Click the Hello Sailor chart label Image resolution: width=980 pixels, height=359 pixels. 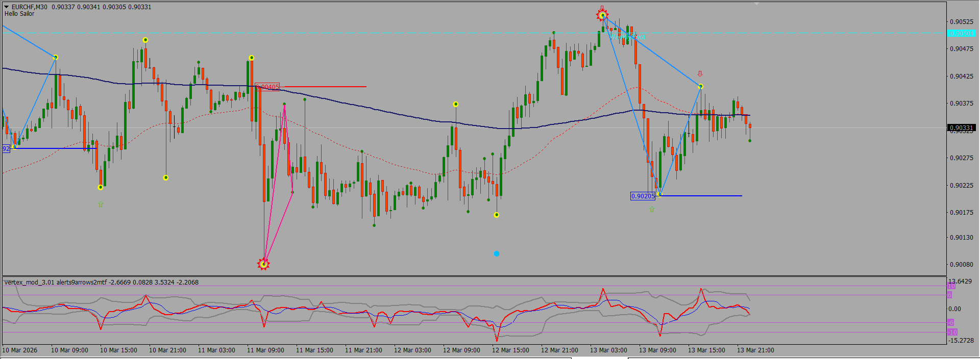click(19, 14)
